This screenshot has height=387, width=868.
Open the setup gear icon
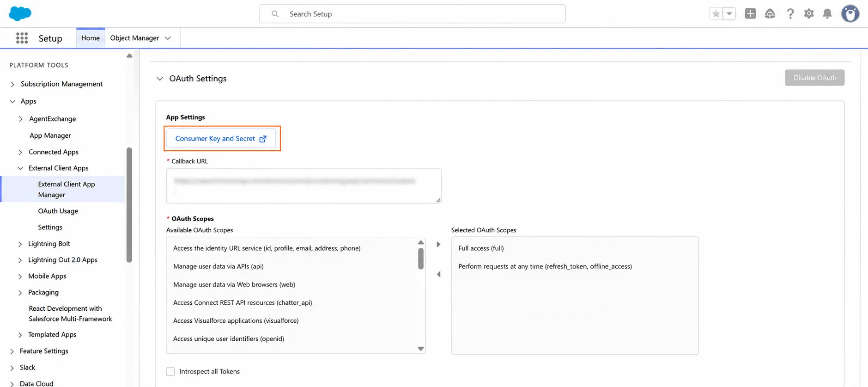[808, 14]
